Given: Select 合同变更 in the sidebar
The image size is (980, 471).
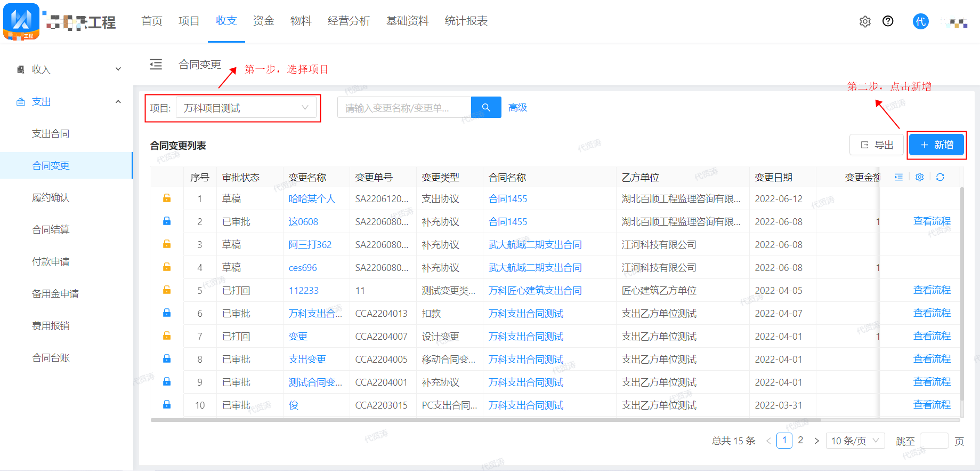Looking at the screenshot, I should click(x=67, y=165).
